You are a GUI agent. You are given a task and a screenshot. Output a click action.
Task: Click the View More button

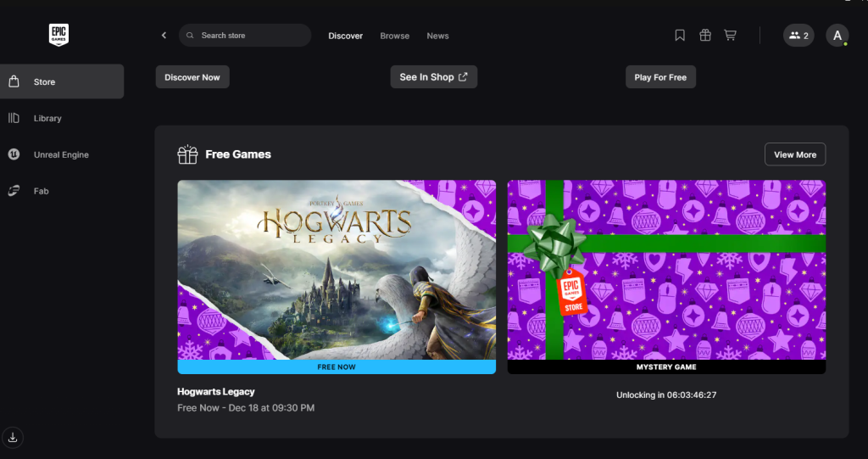pos(795,154)
